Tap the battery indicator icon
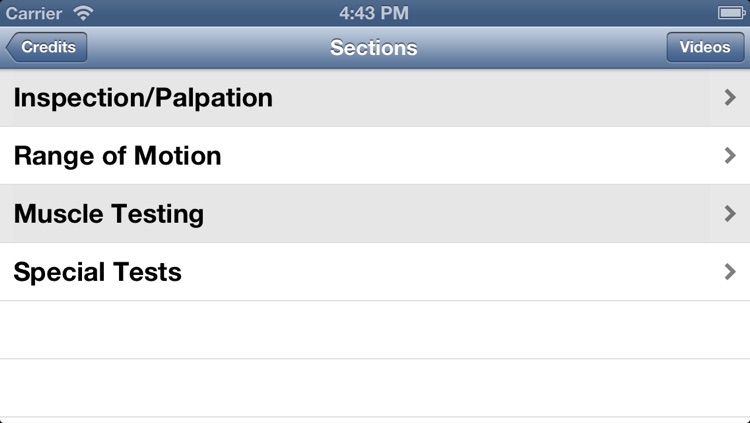Screen dimensions: 750x423 pyautogui.click(x=731, y=13)
